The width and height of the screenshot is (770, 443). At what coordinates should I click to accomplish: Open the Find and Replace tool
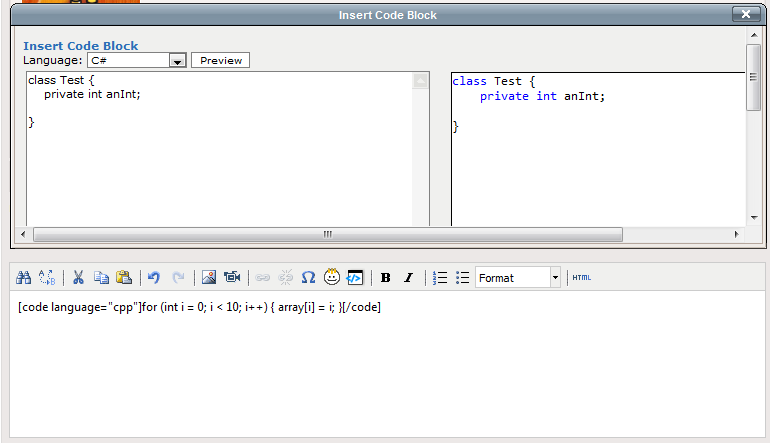point(47,278)
